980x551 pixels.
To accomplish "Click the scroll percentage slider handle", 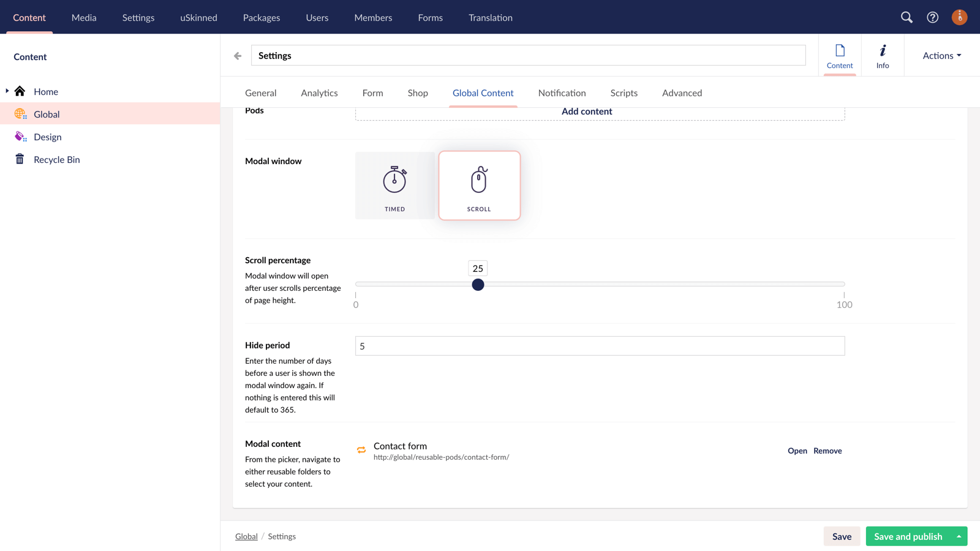I will [478, 285].
